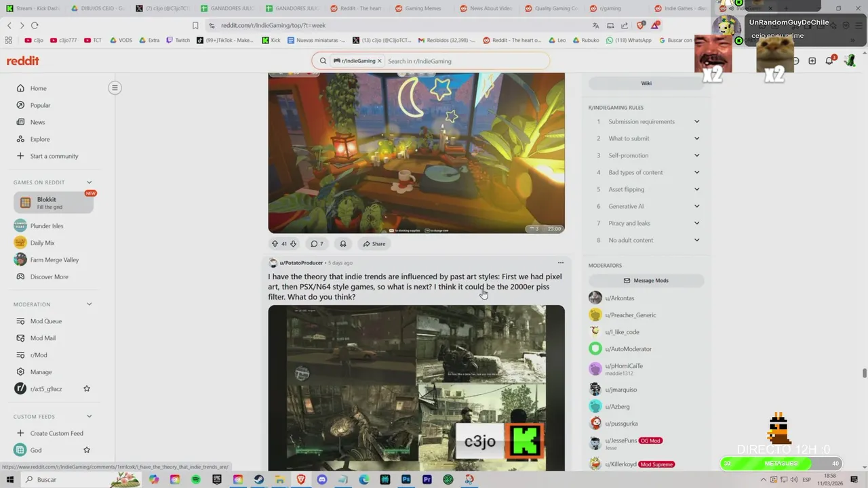
Task: Open the cozy room post image
Action: point(416,153)
